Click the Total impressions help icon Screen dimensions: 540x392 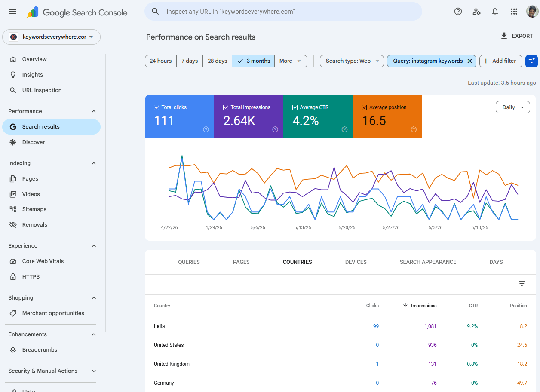[275, 129]
